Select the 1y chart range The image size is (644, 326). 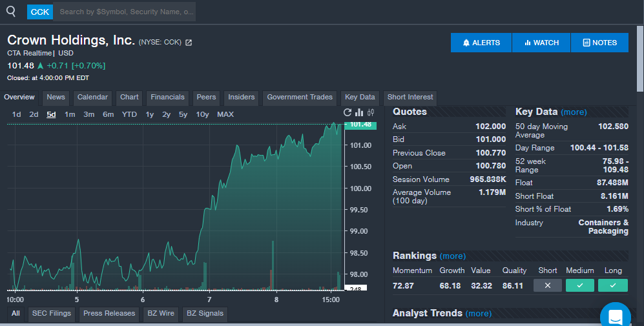point(149,114)
